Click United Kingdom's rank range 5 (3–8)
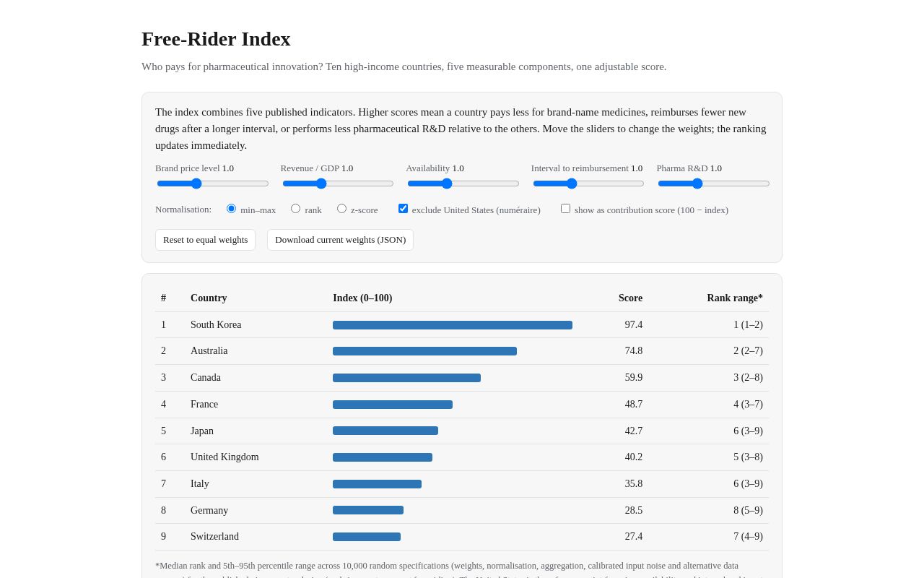The height and width of the screenshot is (578, 924). [748, 457]
